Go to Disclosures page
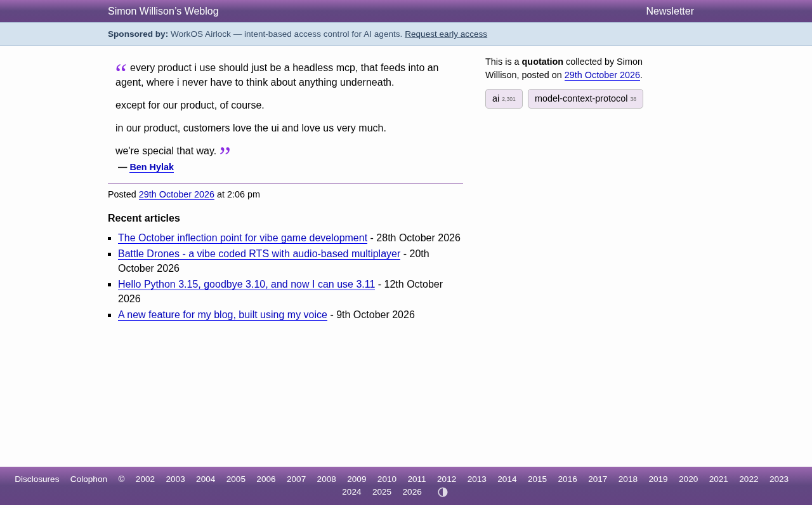The height and width of the screenshot is (508, 812). 37,479
